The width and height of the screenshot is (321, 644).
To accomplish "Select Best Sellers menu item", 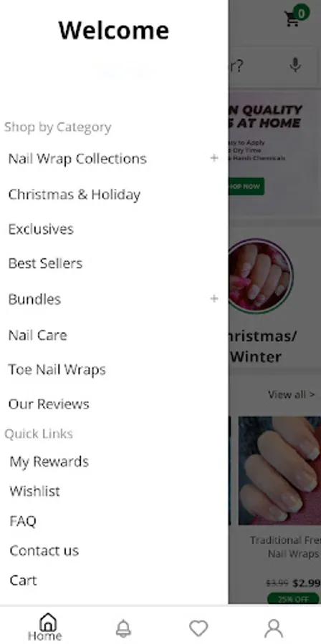I will pos(46,263).
